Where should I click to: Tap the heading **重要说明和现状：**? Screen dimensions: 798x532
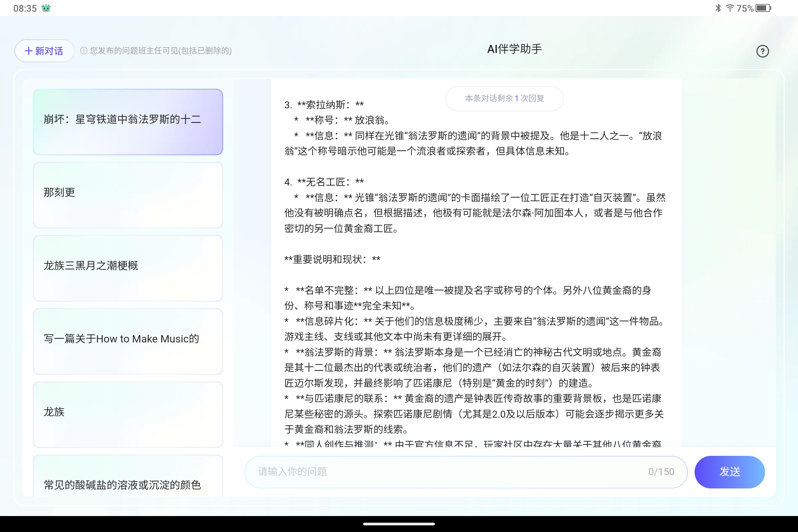[x=332, y=260]
